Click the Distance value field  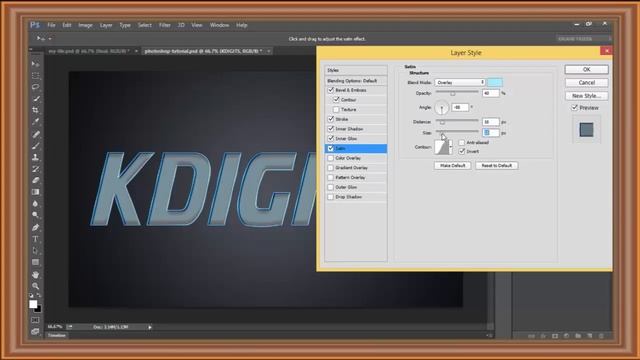(491, 122)
